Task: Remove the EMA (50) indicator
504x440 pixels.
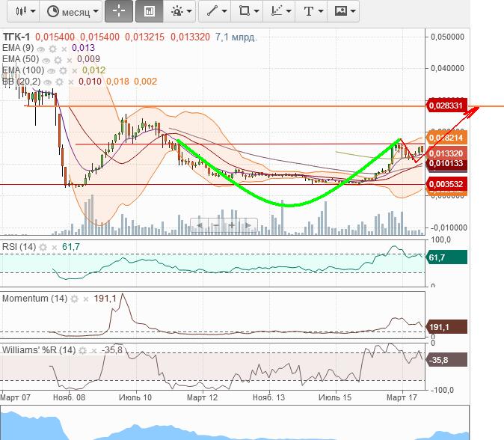Action: 69,61
